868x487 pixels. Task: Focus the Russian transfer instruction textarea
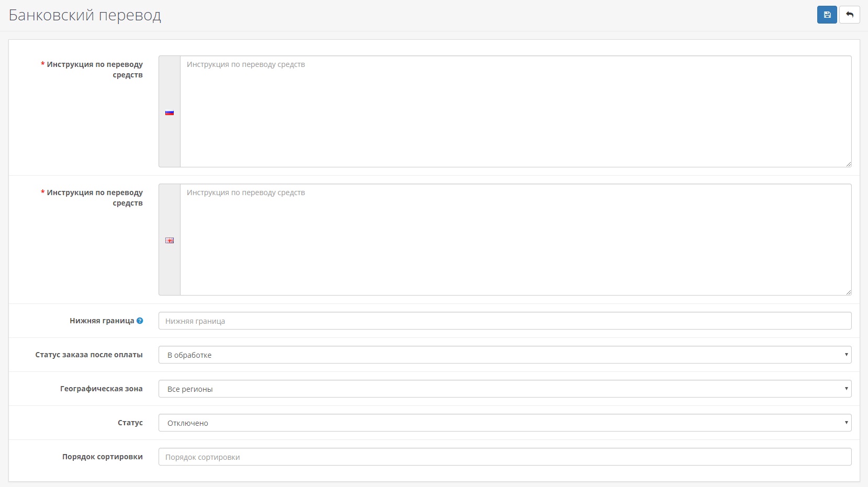(x=515, y=111)
